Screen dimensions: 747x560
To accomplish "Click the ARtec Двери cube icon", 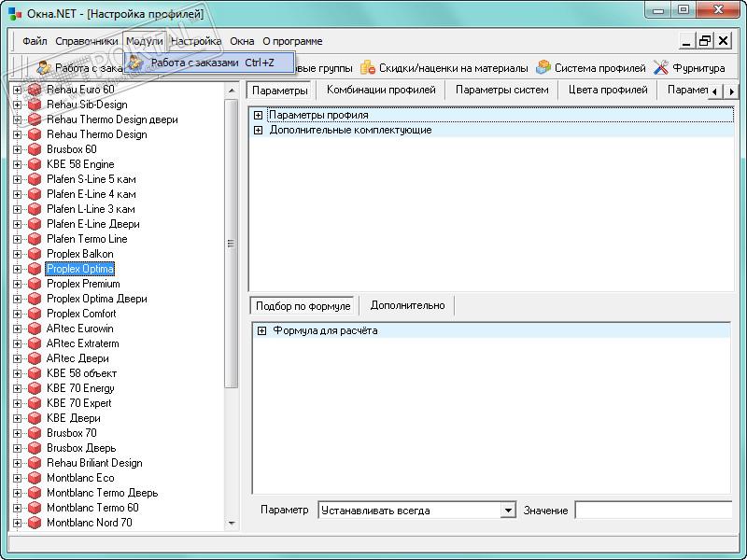I will tap(35, 358).
